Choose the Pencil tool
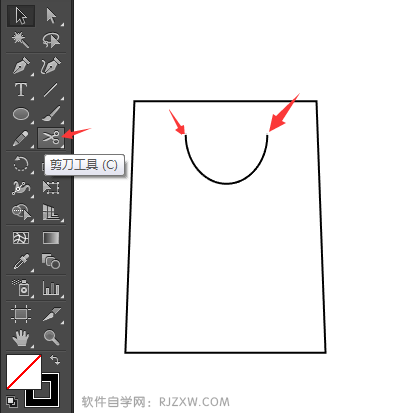The width and height of the screenshot is (397, 413). pos(21,138)
